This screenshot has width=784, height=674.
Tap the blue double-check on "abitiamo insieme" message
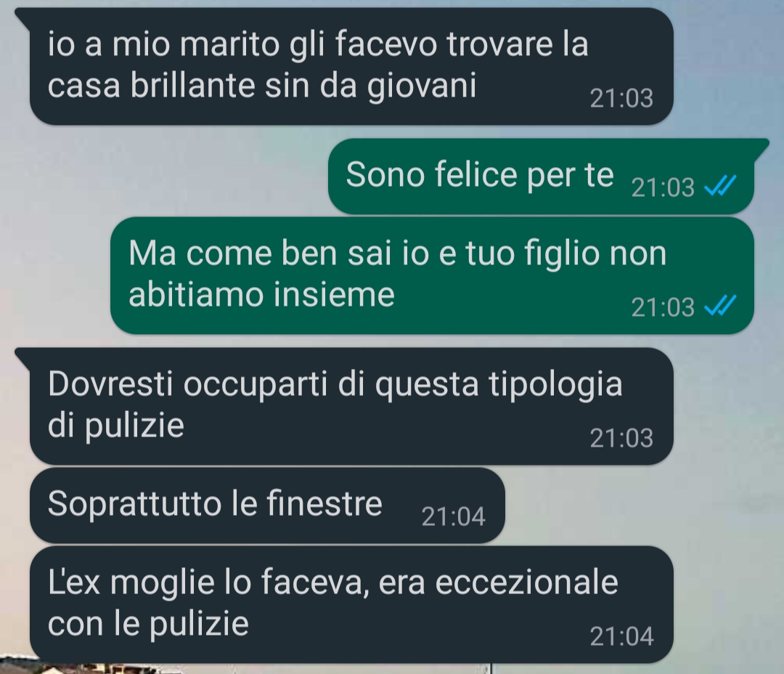[720, 306]
